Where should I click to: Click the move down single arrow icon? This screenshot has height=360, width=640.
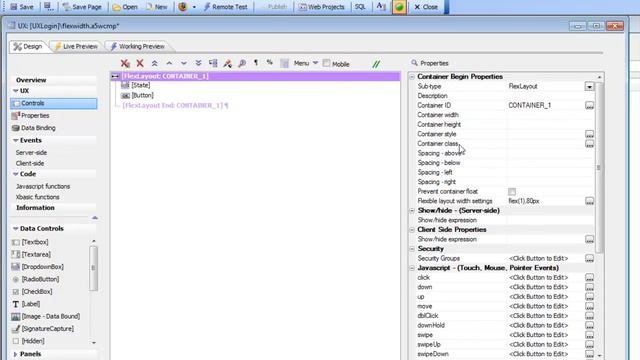[x=184, y=63]
